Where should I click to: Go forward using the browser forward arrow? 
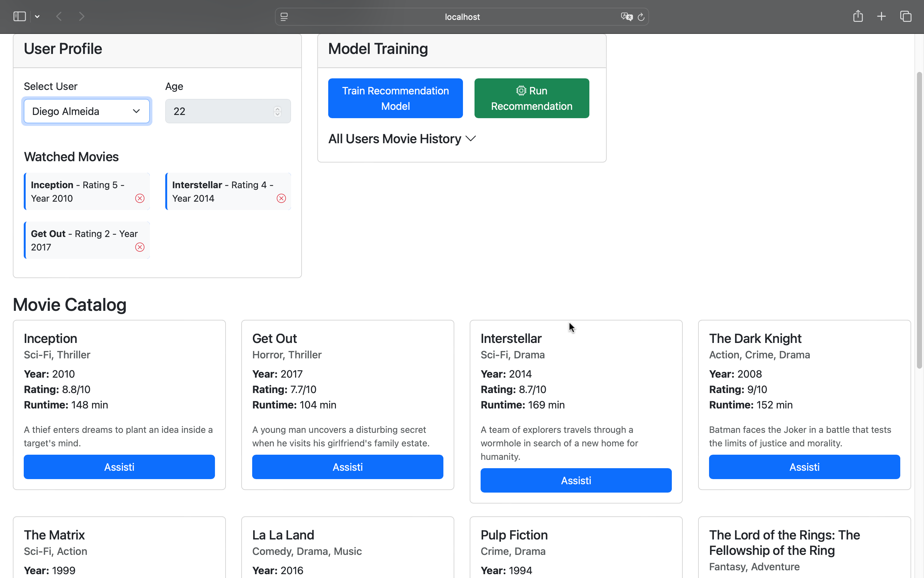point(81,16)
